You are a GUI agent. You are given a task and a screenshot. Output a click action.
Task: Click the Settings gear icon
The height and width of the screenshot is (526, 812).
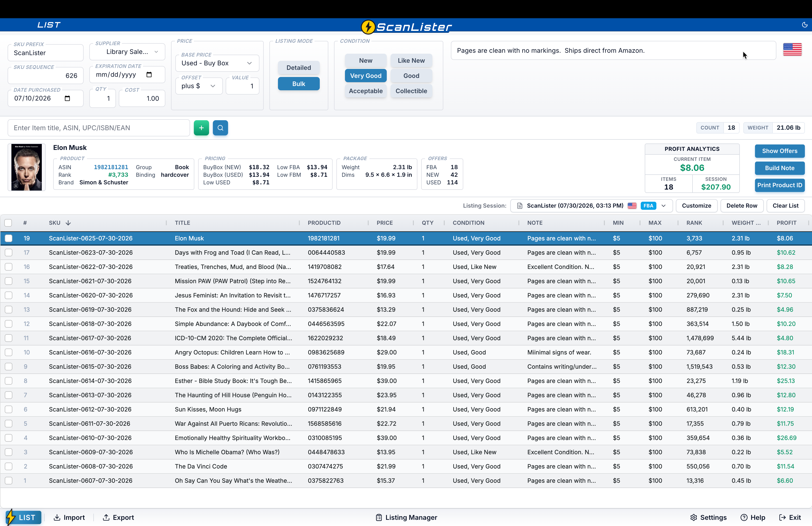[693, 517]
